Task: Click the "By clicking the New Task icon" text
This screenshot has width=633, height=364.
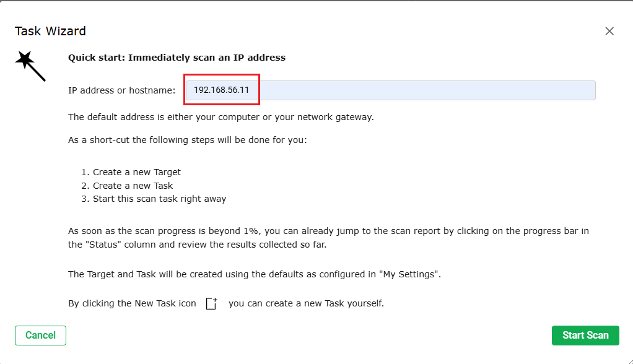Action: point(132,304)
